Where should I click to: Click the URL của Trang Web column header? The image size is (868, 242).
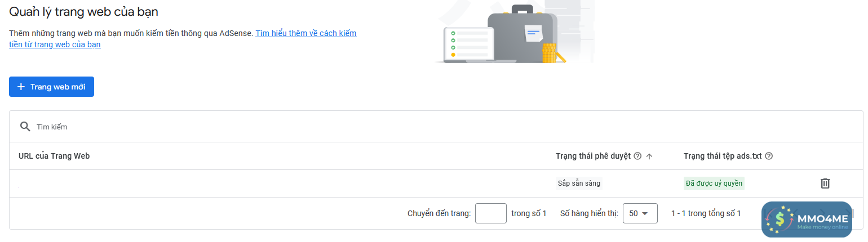coord(54,156)
